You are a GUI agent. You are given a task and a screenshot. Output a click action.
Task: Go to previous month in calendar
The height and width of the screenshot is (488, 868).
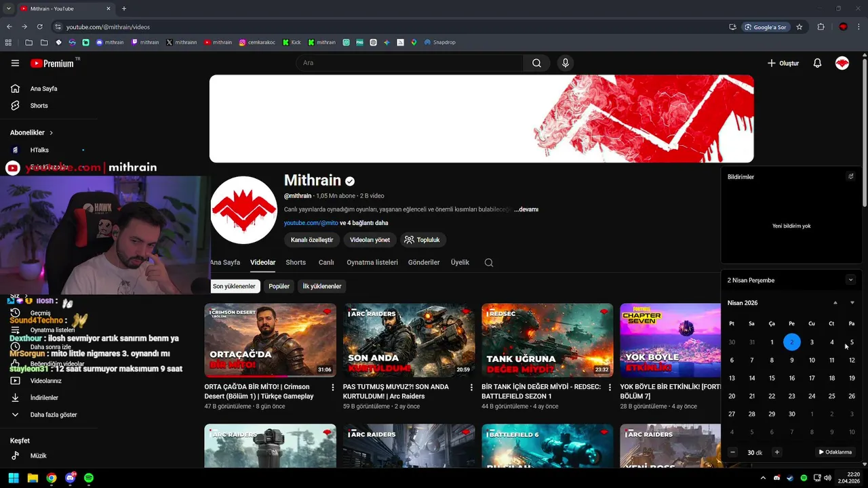pos(835,303)
